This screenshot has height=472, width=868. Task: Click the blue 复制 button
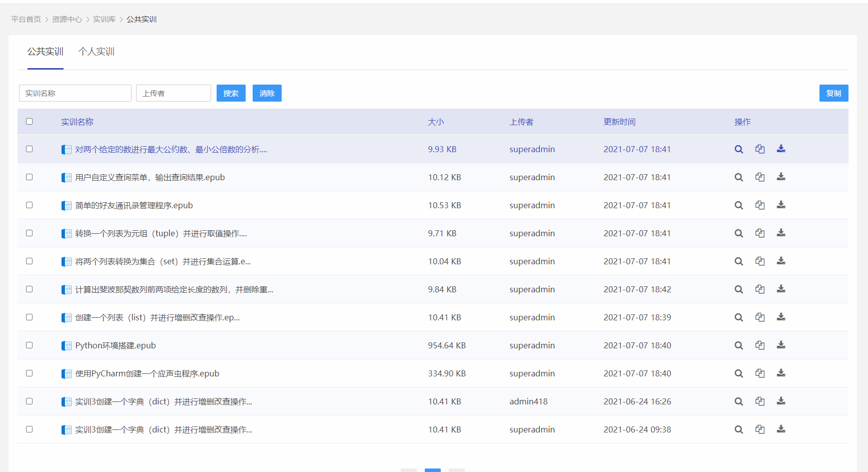pyautogui.click(x=833, y=93)
